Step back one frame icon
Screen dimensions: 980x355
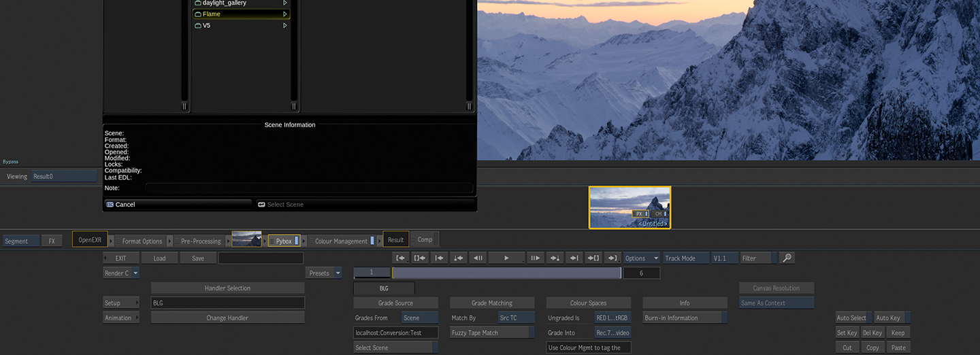click(x=478, y=258)
